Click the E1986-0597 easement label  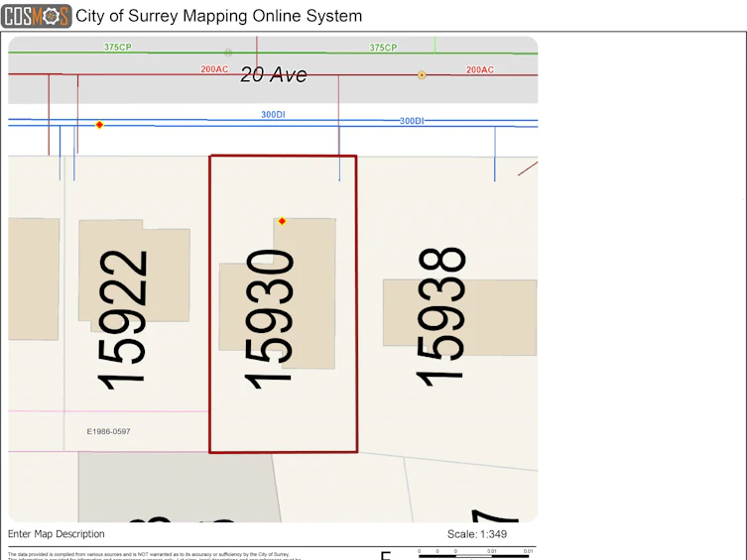(108, 431)
